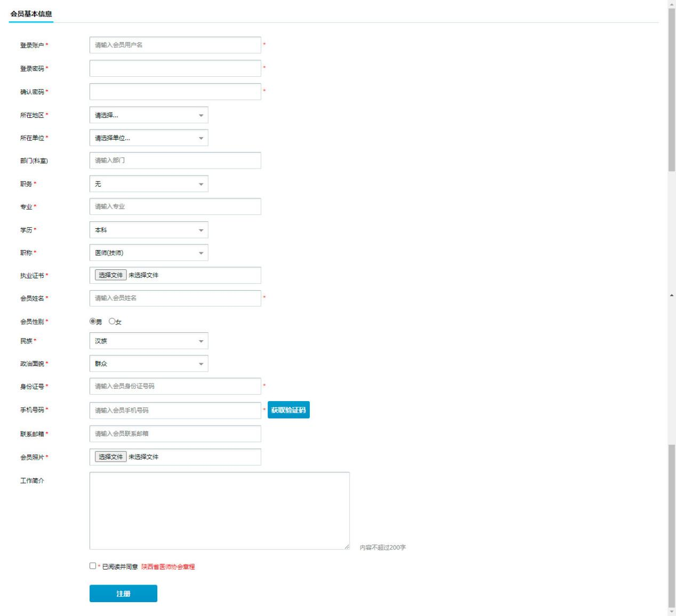Expand the 职务 position dropdown
The image size is (676, 616).
(149, 184)
